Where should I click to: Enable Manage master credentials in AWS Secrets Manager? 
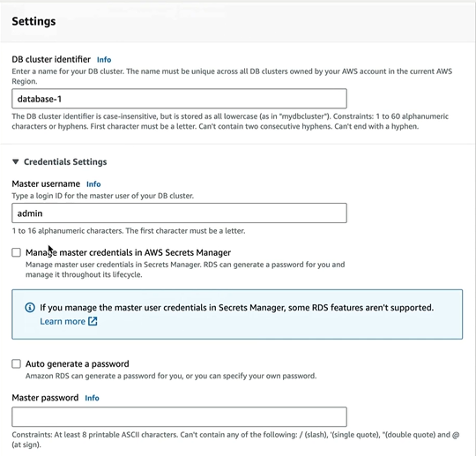(17, 252)
